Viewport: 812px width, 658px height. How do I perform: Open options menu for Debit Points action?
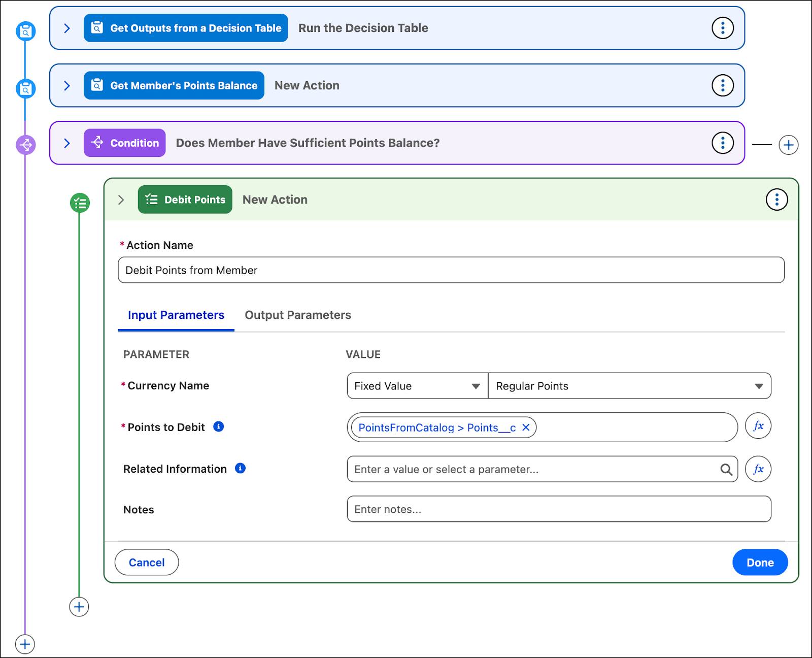(776, 200)
